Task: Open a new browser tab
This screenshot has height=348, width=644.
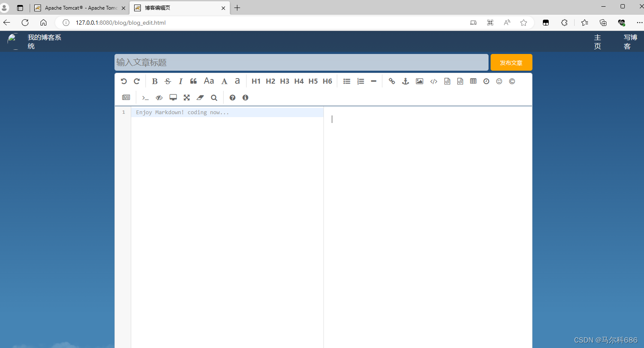Action: tap(237, 8)
